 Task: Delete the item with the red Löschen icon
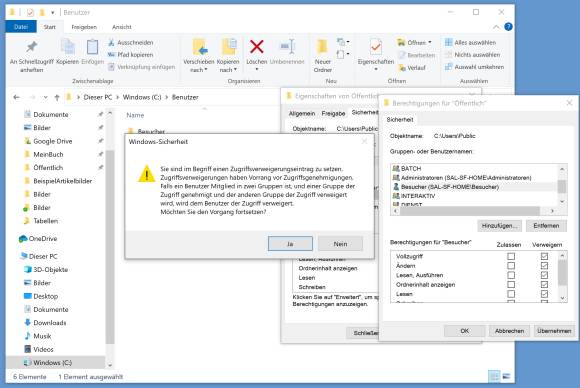[257, 47]
